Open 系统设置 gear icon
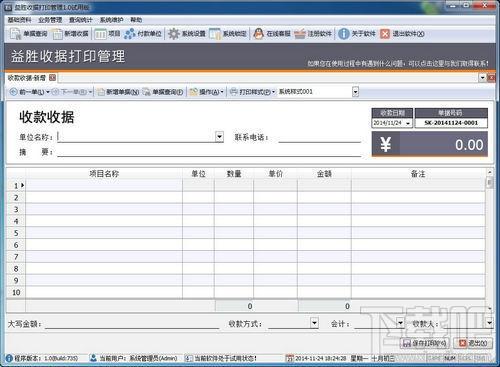The width and height of the screenshot is (500, 367). pos(173,34)
